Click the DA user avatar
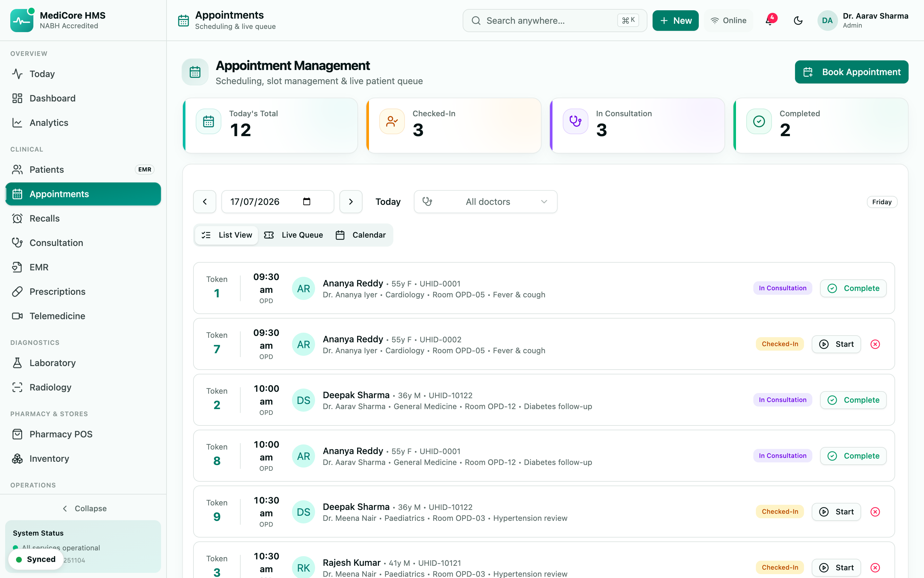This screenshot has height=578, width=924. (827, 20)
